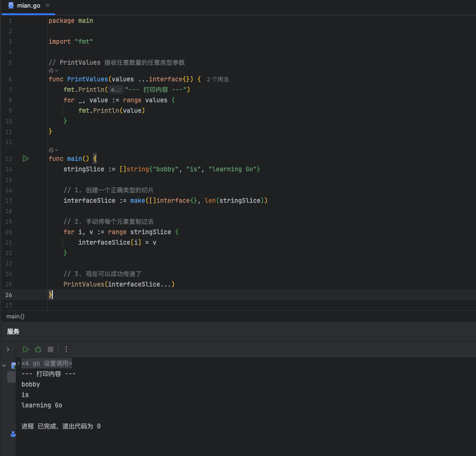Click the folded "<4 go 设置调用>" text
The height and width of the screenshot is (456, 476).
(47, 363)
